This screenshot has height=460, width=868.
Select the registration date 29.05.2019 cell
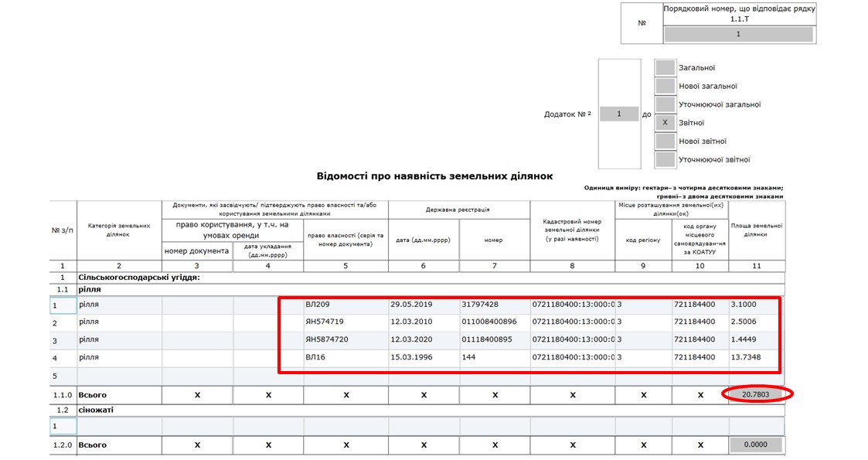pos(424,305)
